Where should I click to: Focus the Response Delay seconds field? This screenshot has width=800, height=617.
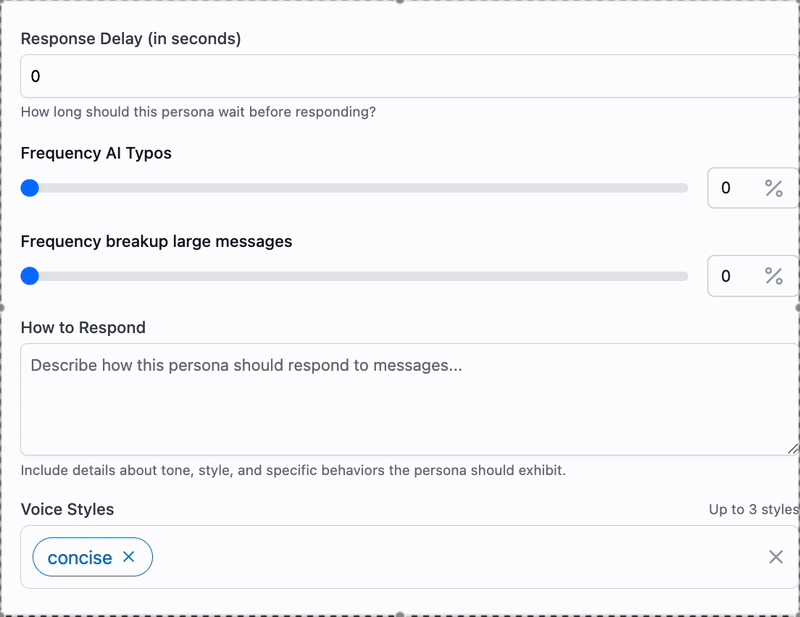[x=409, y=76]
